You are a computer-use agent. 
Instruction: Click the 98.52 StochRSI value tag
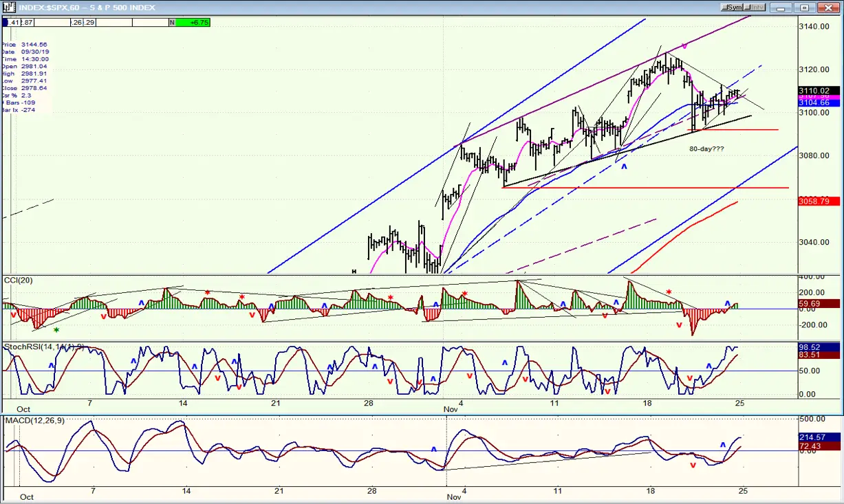[819, 348]
